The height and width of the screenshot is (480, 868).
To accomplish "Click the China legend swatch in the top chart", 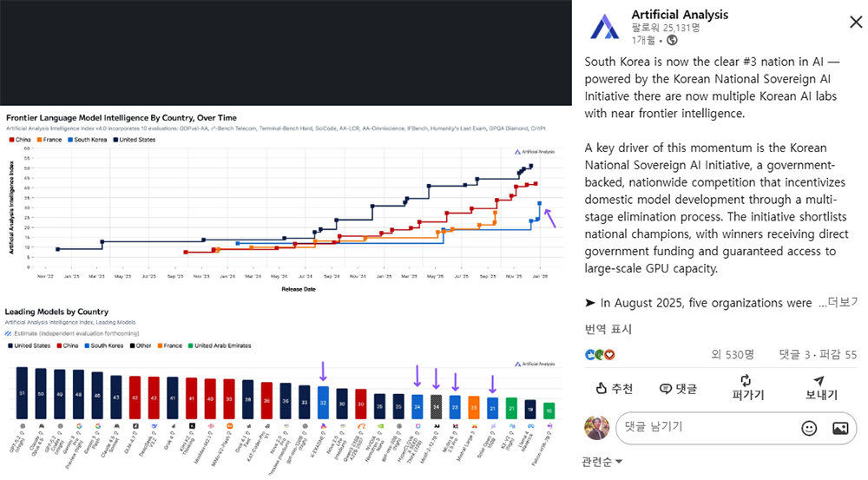I will (11, 140).
